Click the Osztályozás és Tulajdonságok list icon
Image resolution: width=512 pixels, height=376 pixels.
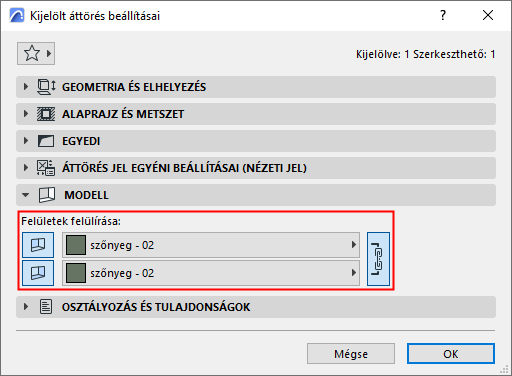click(x=46, y=307)
